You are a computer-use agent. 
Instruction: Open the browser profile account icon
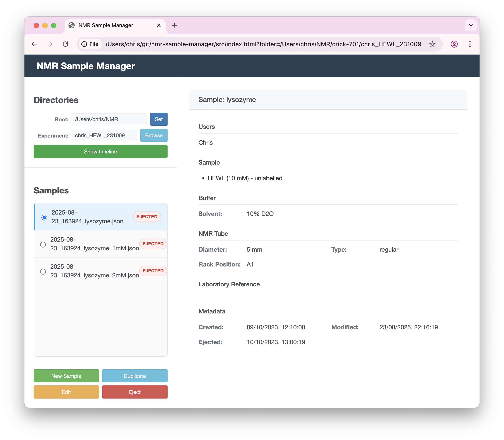(x=454, y=44)
